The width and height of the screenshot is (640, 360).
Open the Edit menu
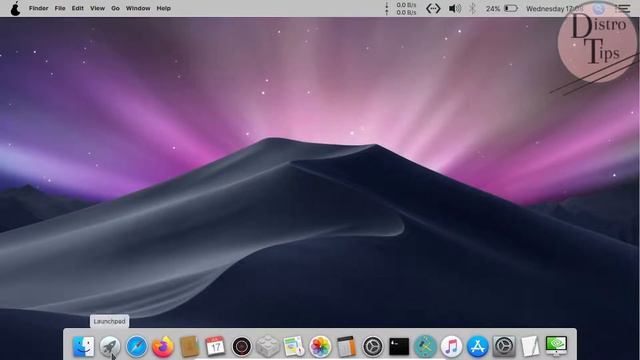click(x=78, y=8)
